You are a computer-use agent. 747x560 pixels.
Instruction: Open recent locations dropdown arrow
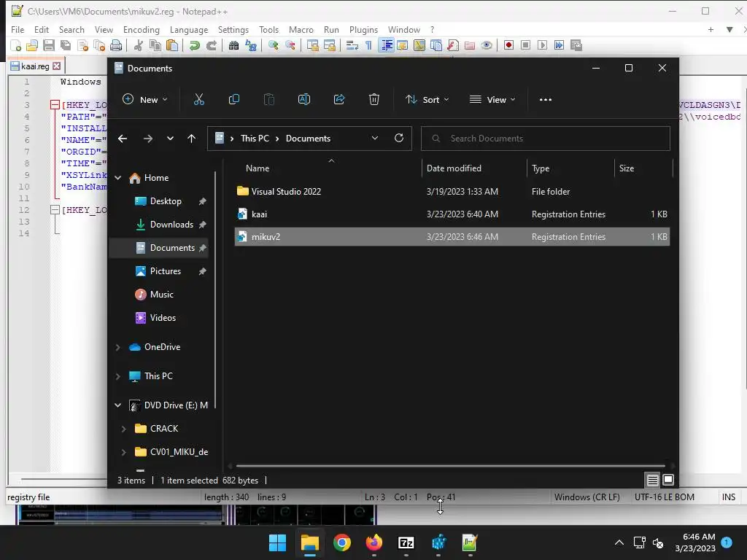tap(170, 139)
